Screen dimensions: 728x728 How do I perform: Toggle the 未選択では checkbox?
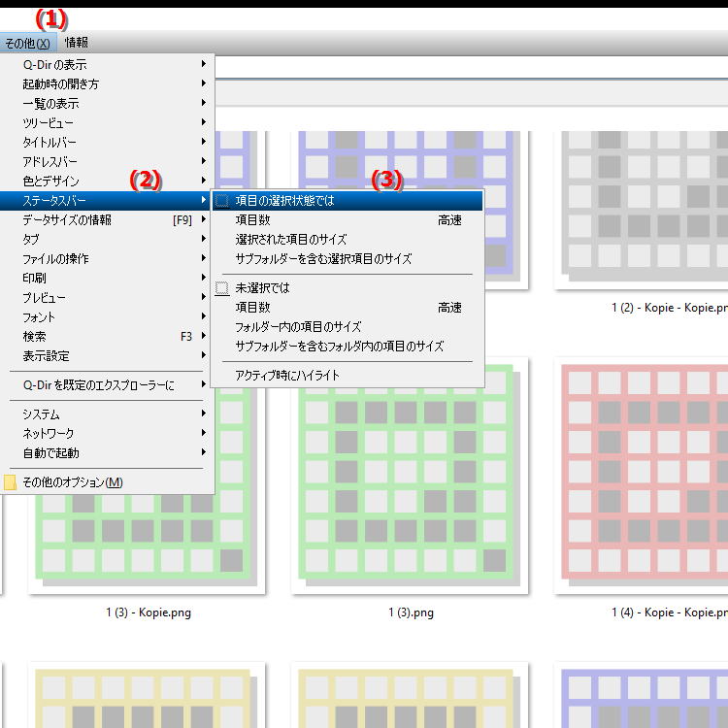(x=222, y=288)
